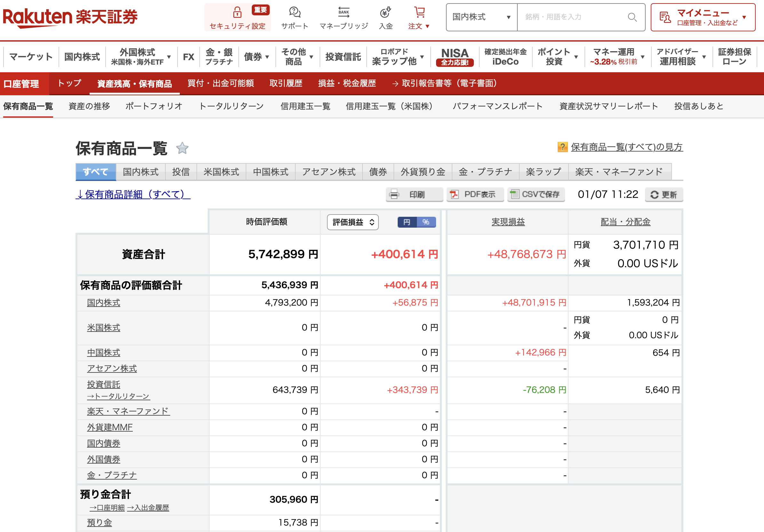
Task: Favorite the page with star icon
Action: 182,148
